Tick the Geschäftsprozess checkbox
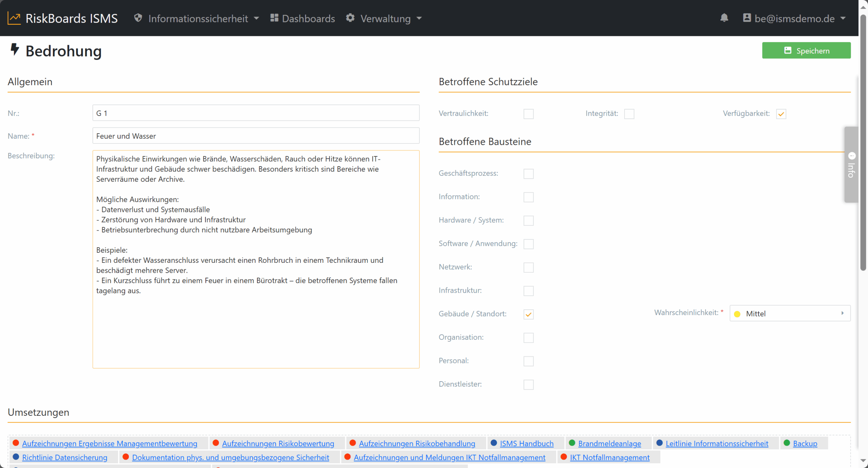This screenshot has height=468, width=868. click(x=528, y=174)
